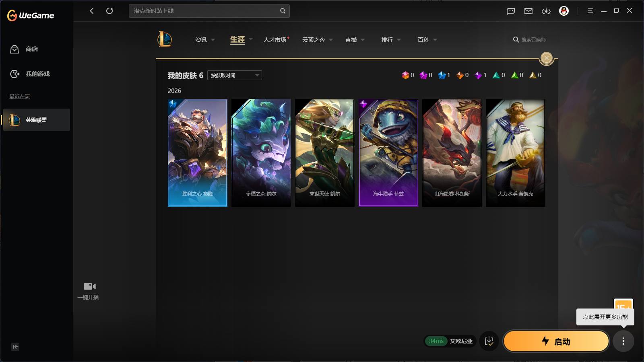Select 英雄联盟 in the recent games list

click(37, 120)
